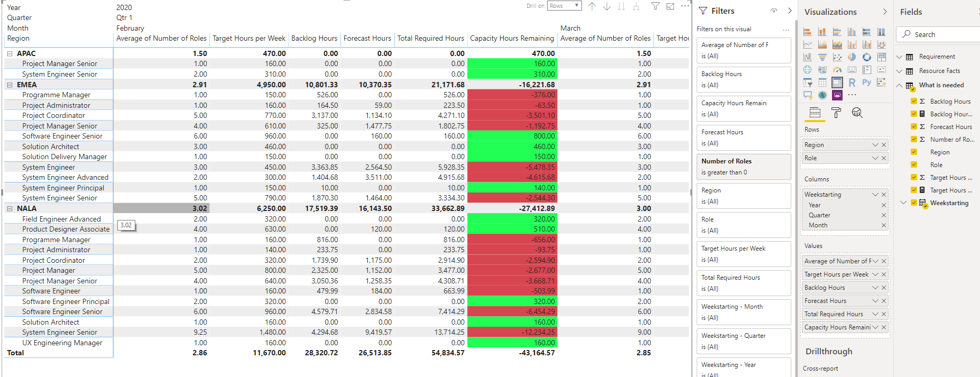Choose the funnel chart visualization
This screenshot has width=980, height=377.
(x=822, y=57)
